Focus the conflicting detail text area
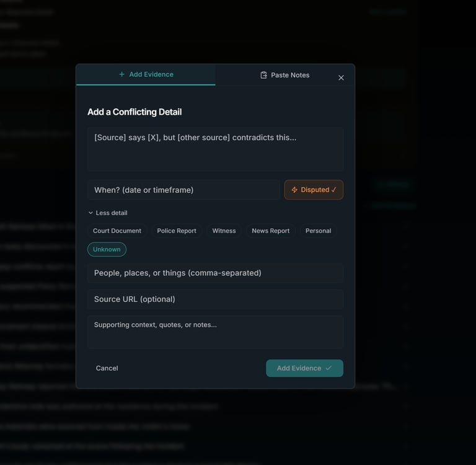Viewport: 476px width, 465px height. pos(215,149)
